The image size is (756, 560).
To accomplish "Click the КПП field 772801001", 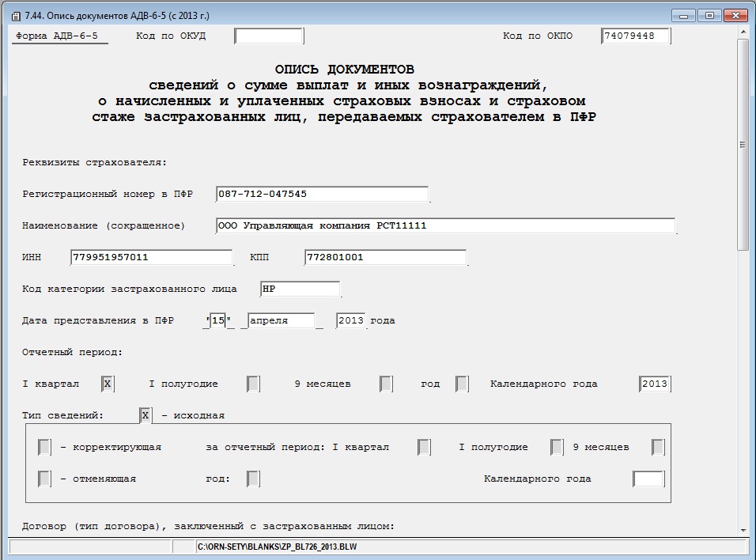I will [386, 258].
